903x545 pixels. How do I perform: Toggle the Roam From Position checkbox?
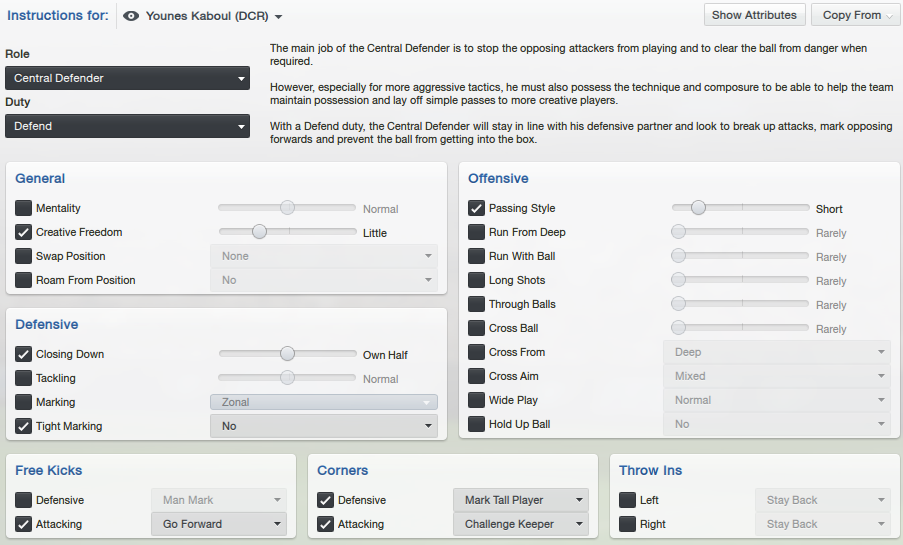(24, 280)
